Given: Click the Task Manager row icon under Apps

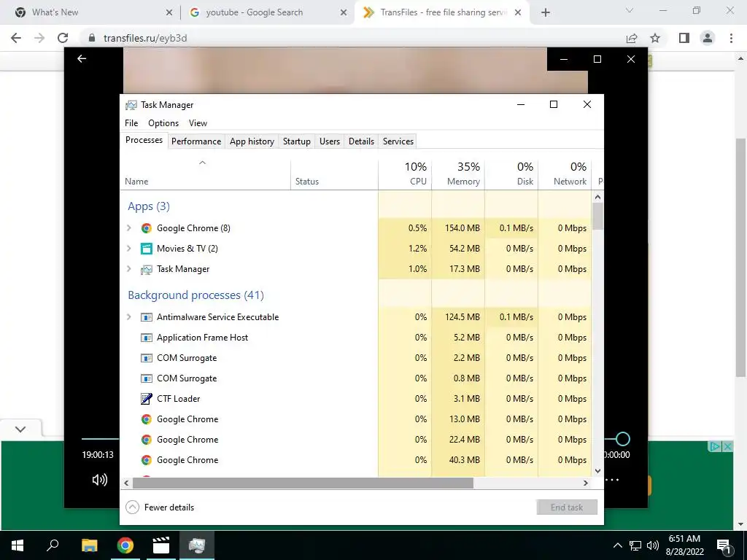Looking at the screenshot, I should click(x=146, y=270).
